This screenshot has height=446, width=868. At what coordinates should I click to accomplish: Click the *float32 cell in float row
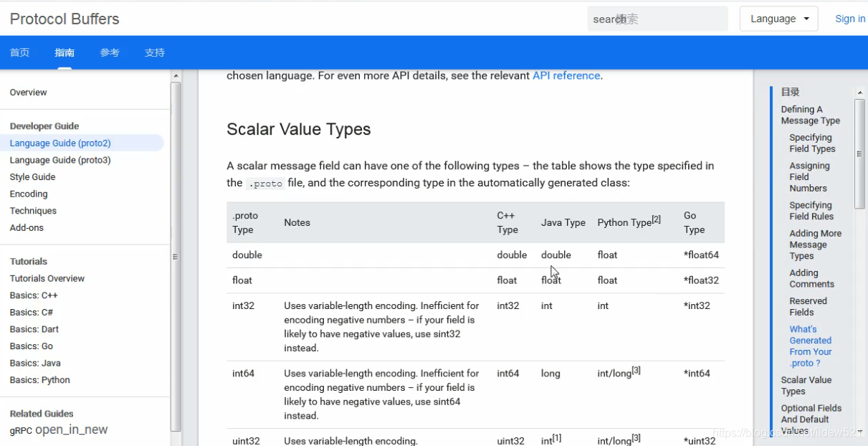click(x=702, y=280)
